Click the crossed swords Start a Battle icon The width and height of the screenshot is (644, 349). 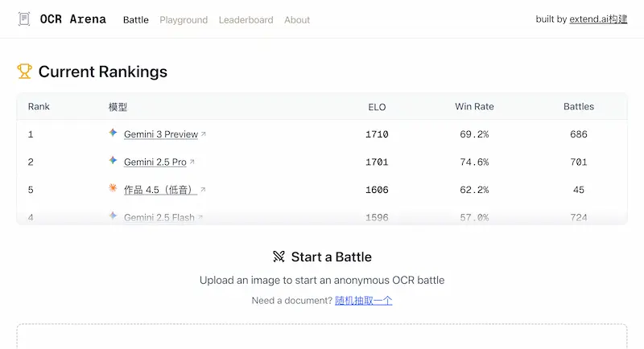(279, 257)
